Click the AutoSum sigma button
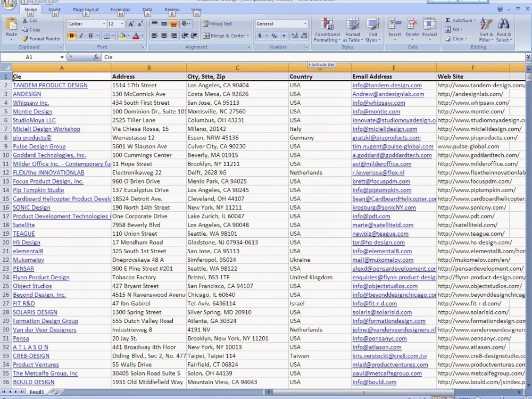 pos(459,20)
